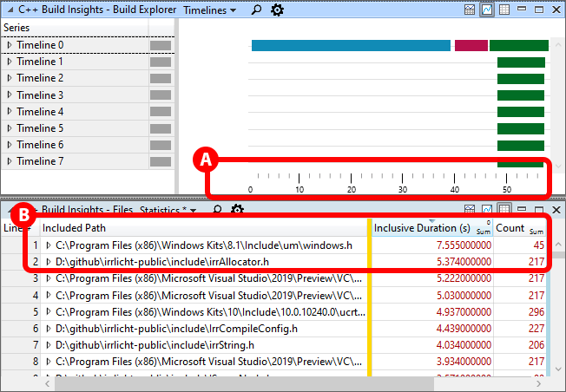Click the Timeline 5 series label

pyautogui.click(x=40, y=128)
